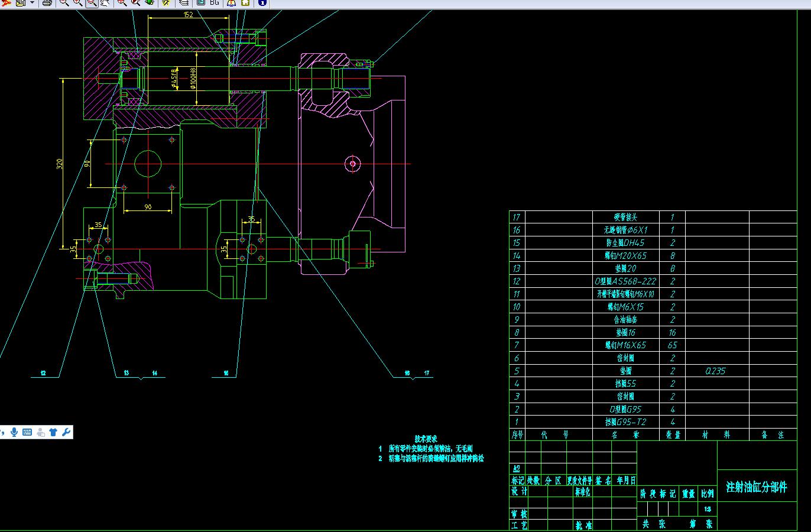Open input method wrench settings
This screenshot has width=811, height=532.
click(x=66, y=432)
